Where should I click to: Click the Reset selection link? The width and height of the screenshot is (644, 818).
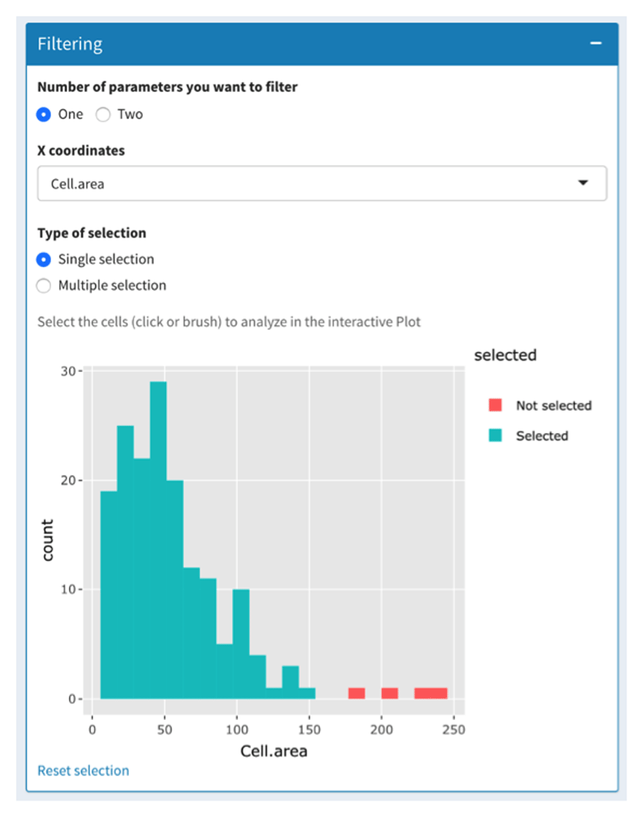pos(83,770)
